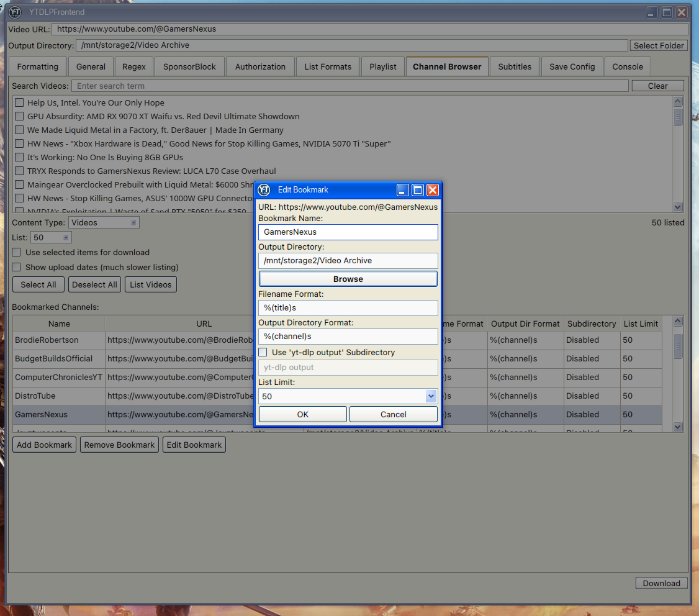Screen dimensions: 699x616
Task: Click video list scrollbar up arrow
Action: [678, 102]
